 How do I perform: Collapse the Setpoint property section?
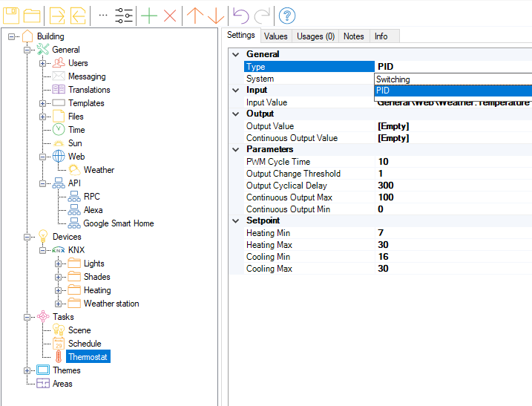point(235,220)
